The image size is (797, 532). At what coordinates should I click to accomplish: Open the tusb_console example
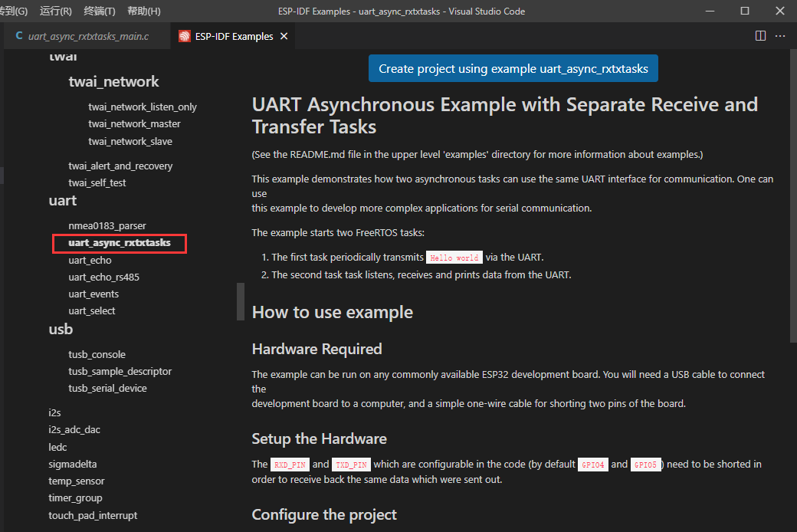pos(97,354)
